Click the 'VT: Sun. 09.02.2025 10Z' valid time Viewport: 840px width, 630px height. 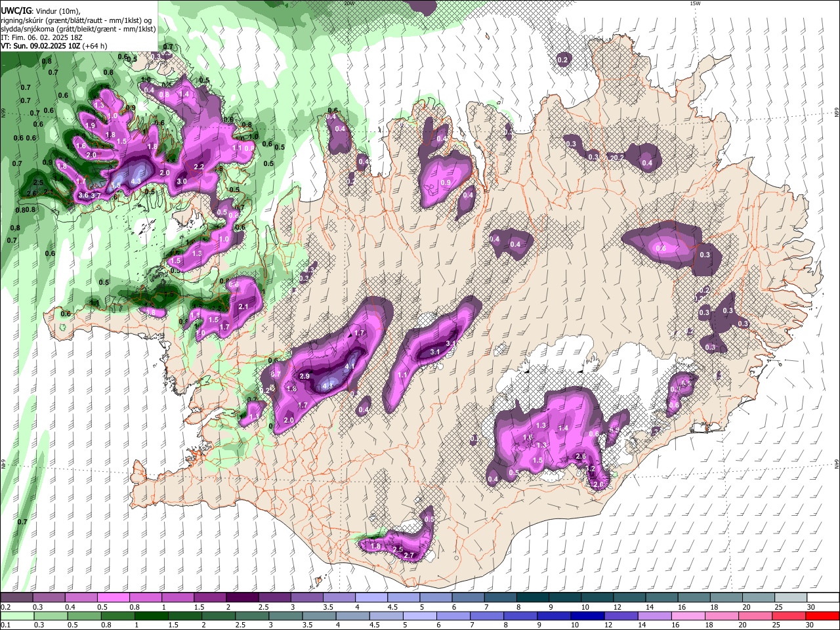[x=41, y=46]
